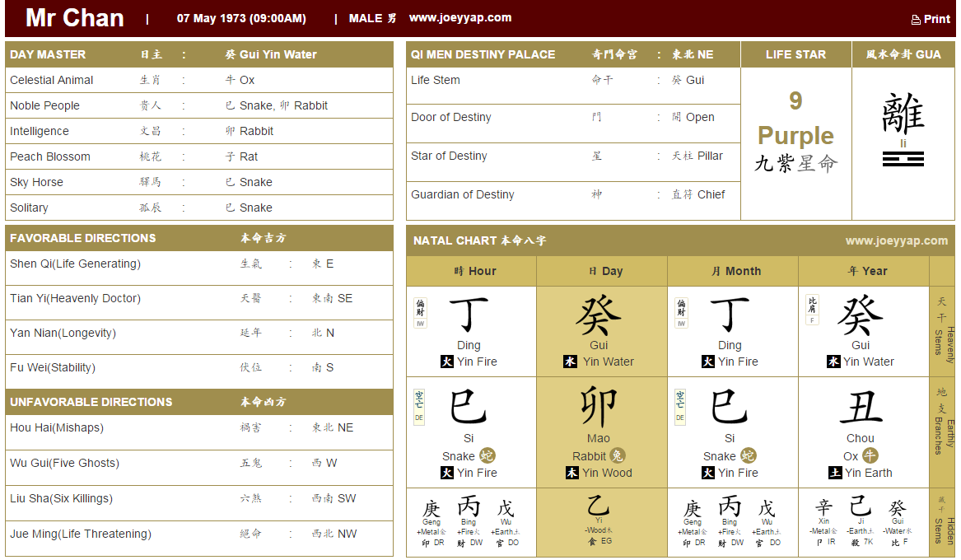Open the www.joeyyap.com link in top header
This screenshot has width=961, height=560.
[460, 18]
